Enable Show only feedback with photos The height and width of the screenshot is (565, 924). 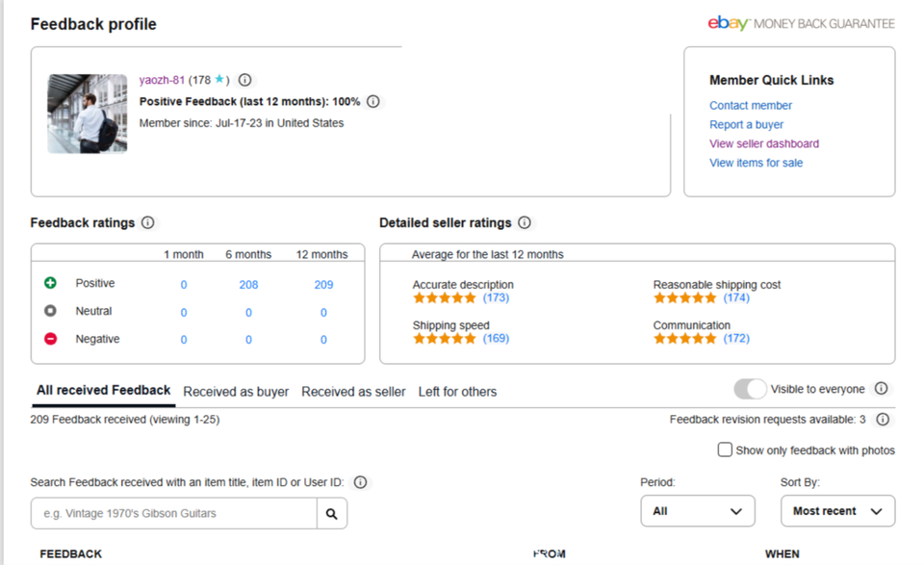725,449
